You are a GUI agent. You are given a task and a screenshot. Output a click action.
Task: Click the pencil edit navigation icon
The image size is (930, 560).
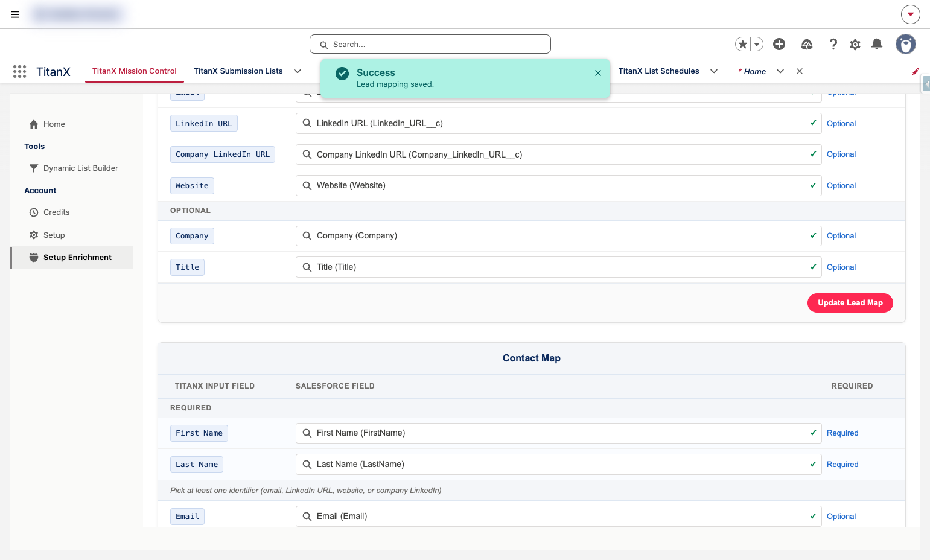click(915, 71)
